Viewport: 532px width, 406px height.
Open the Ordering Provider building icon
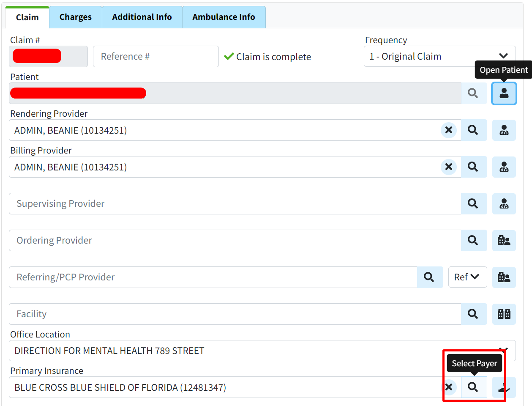click(x=504, y=241)
